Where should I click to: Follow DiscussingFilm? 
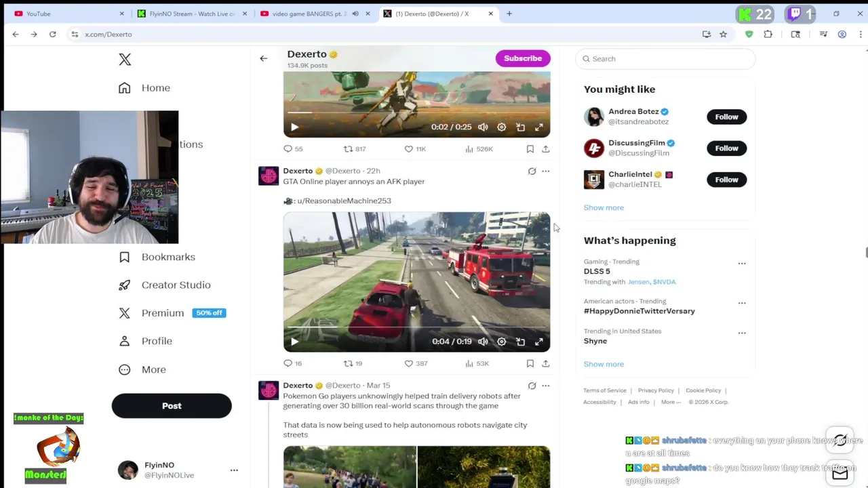(726, 148)
